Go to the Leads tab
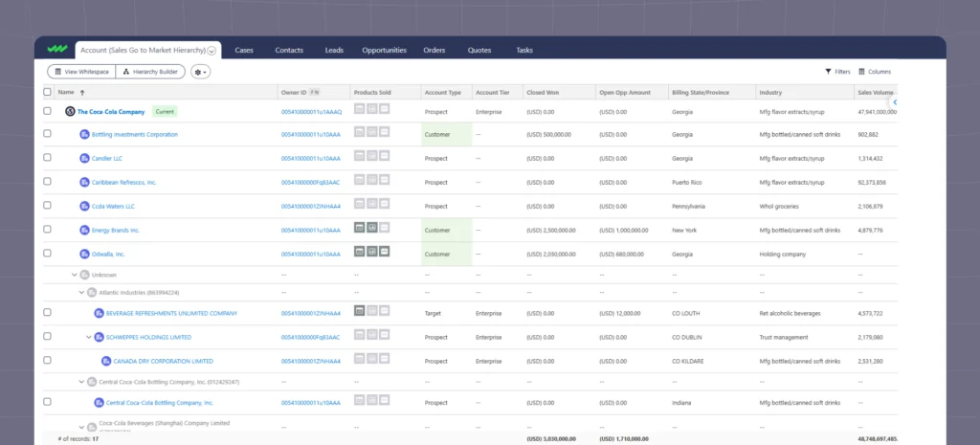This screenshot has height=445, width=980. (334, 50)
